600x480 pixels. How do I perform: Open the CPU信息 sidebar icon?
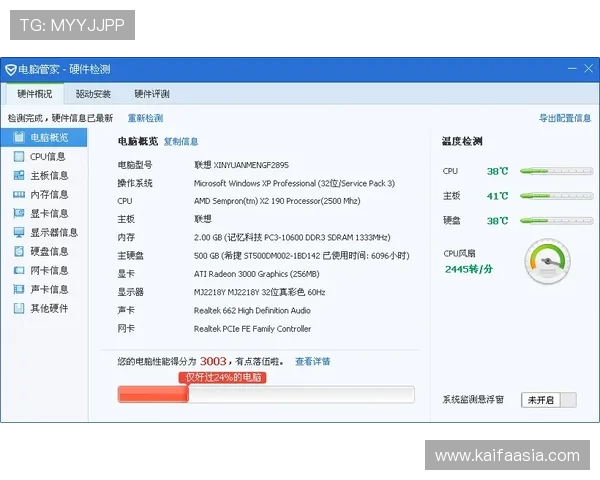pyautogui.click(x=18, y=157)
